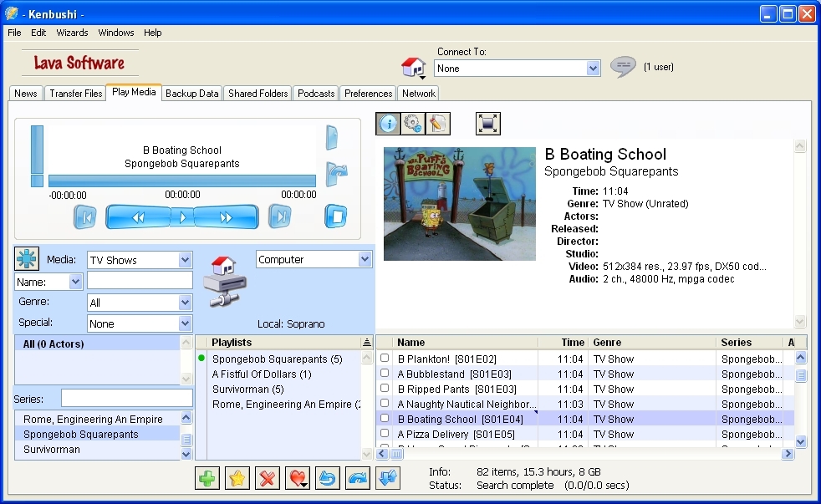Click the playlists sort icon
The image size is (821, 504).
coord(366,343)
